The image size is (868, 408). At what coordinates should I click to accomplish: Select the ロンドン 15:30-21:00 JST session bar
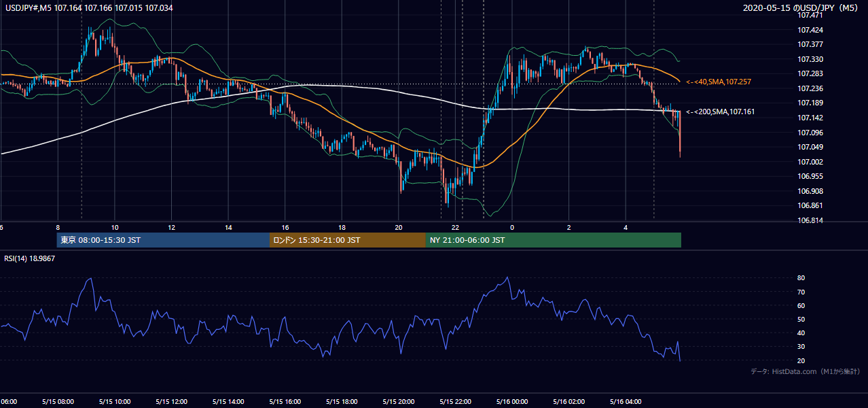pyautogui.click(x=348, y=240)
